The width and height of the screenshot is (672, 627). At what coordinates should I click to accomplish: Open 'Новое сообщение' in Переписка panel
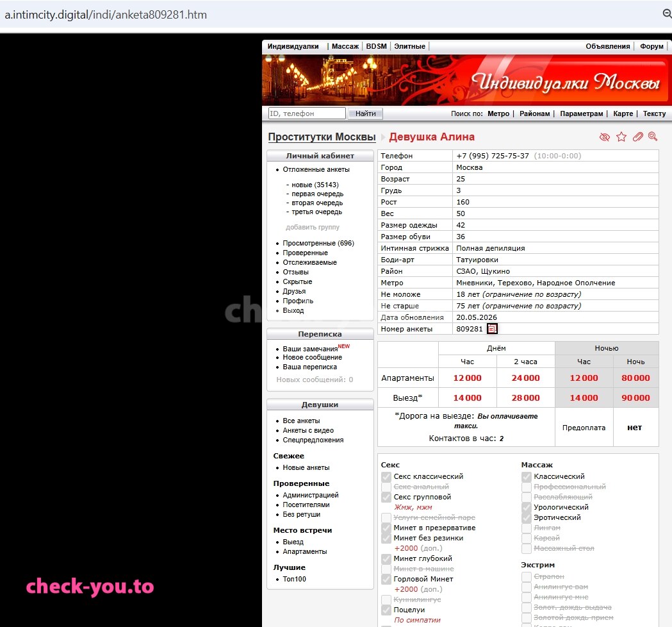click(312, 357)
